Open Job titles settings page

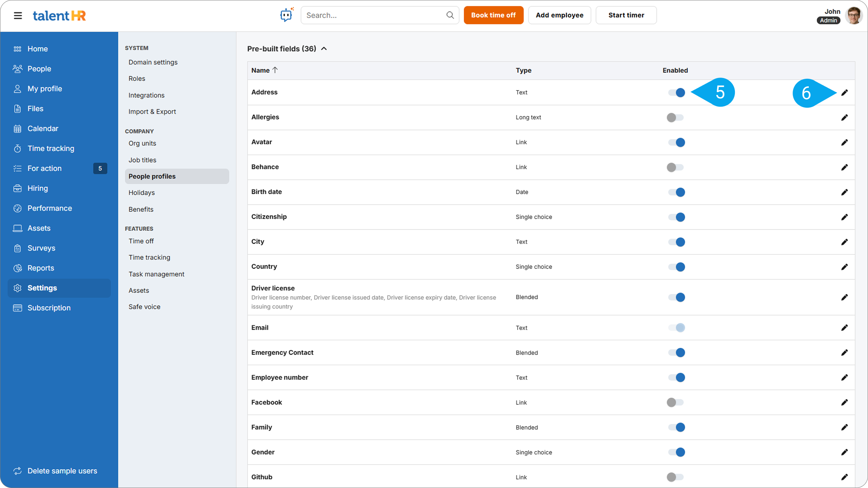pos(142,160)
